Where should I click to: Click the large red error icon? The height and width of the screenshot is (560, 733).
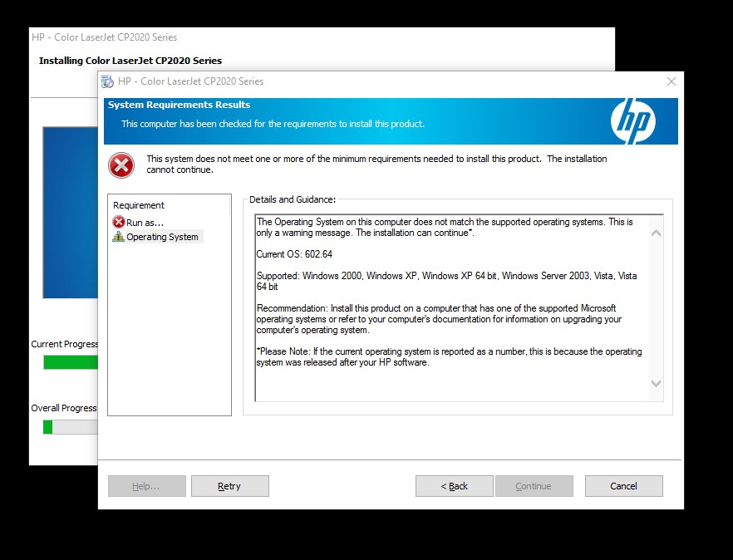[x=121, y=165]
